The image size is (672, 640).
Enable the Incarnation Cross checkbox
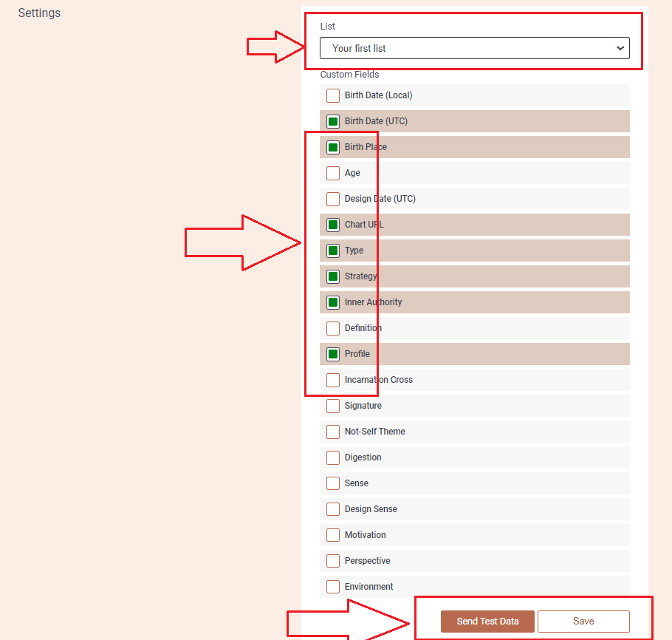coord(333,380)
